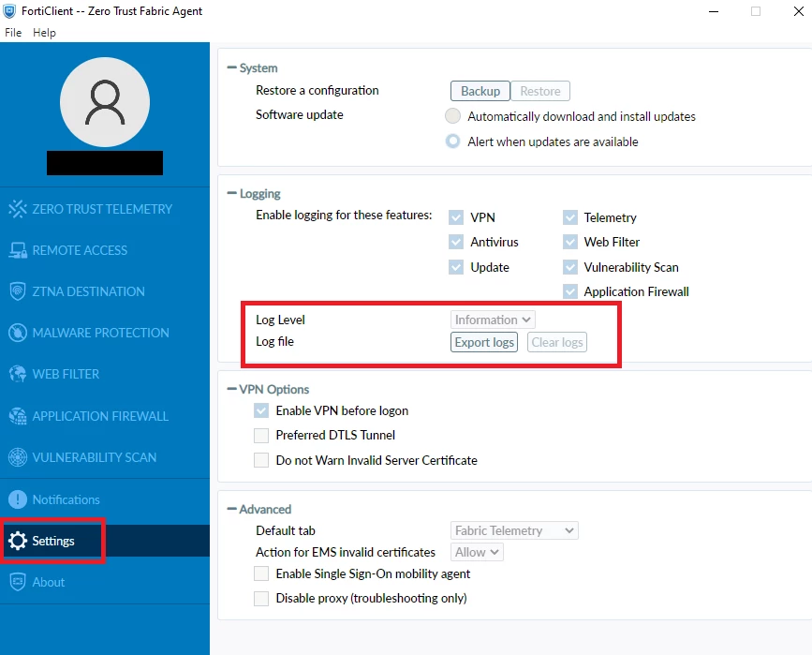812x655 pixels.
Task: Click the Web Filter globe icon
Action: [18, 374]
